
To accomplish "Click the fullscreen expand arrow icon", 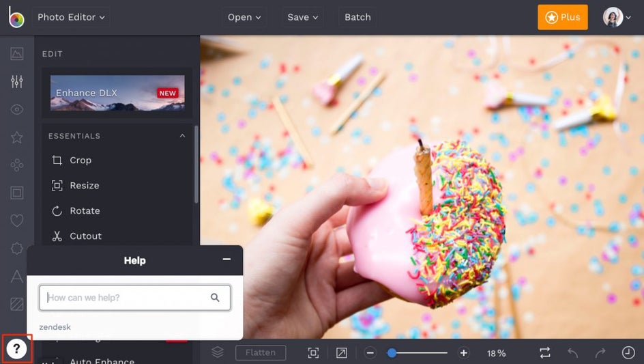I will point(341,352).
